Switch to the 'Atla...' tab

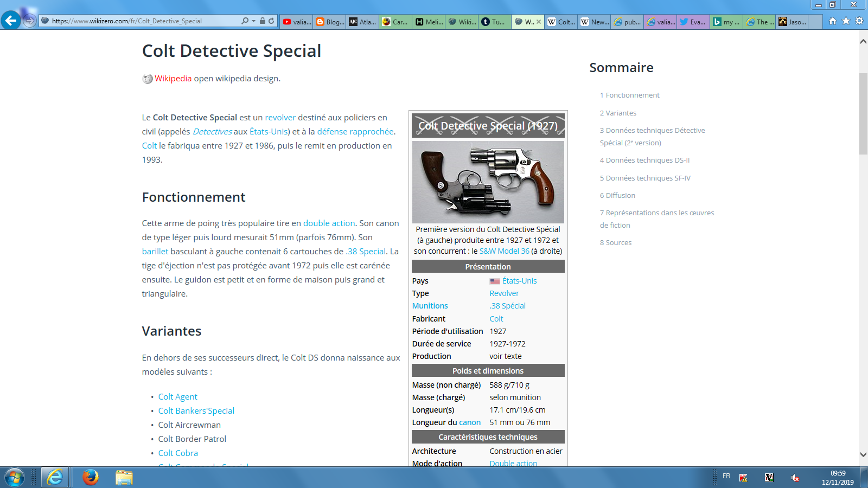362,22
